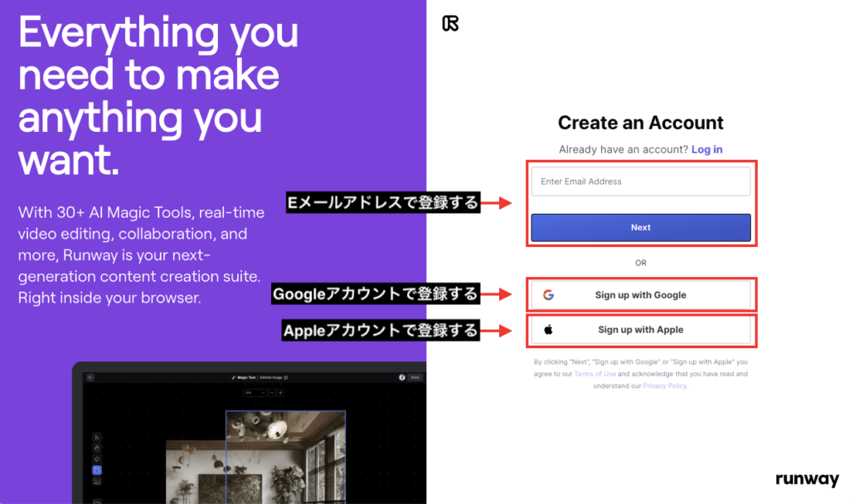The image size is (849, 504).
Task: Open the Log in link
Action: (x=706, y=149)
